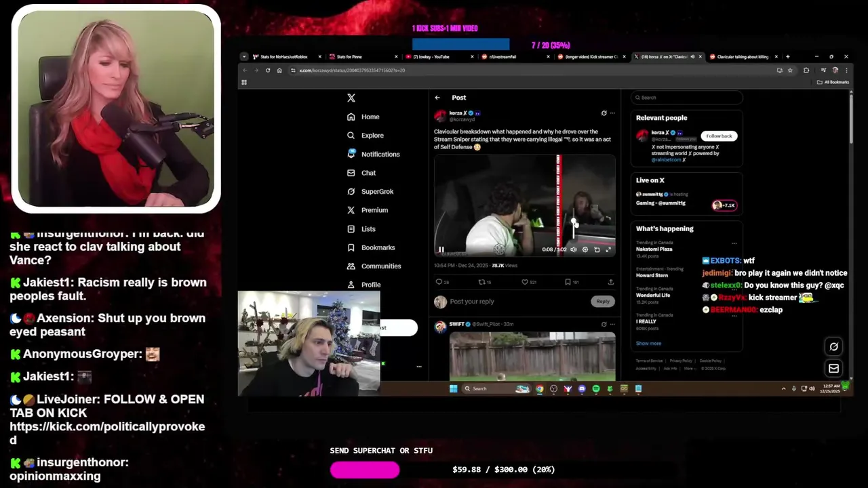Bookmark korza's post
The width and height of the screenshot is (868, 488).
tap(568, 282)
